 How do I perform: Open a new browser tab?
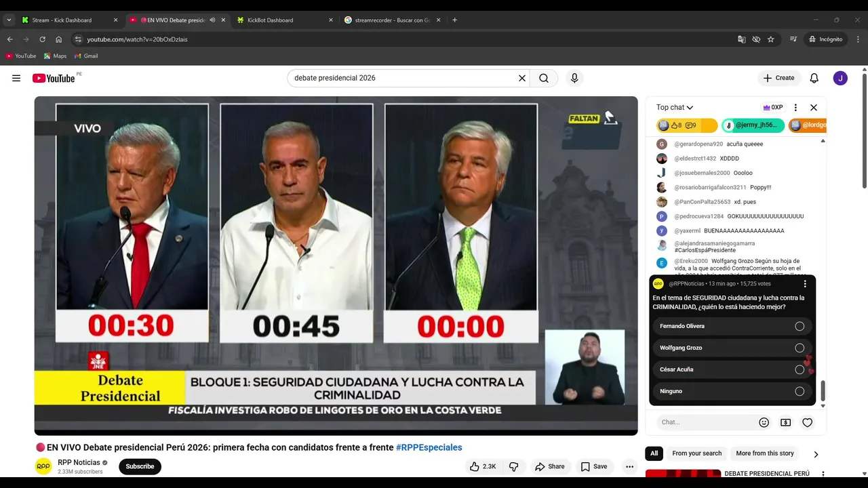point(454,20)
